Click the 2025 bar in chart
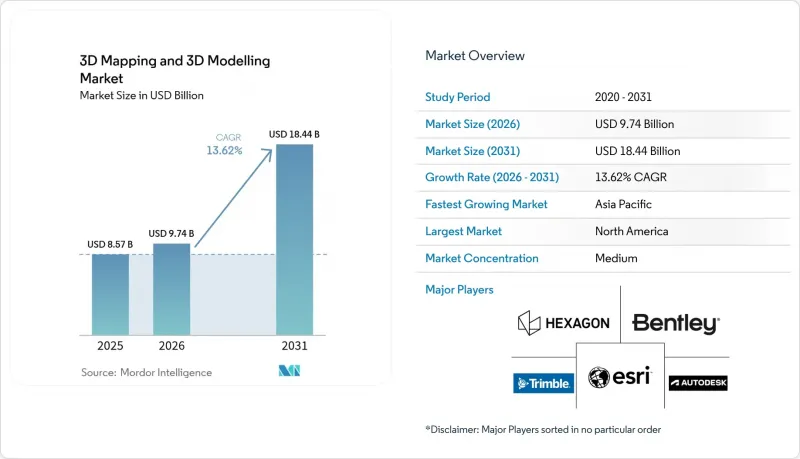 coord(110,294)
